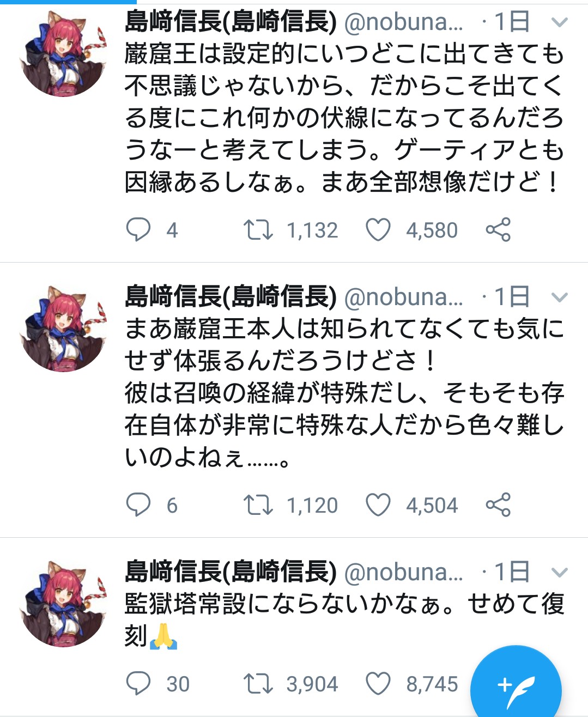
Task: Reply to the tweet with 4 replies
Action: [138, 229]
